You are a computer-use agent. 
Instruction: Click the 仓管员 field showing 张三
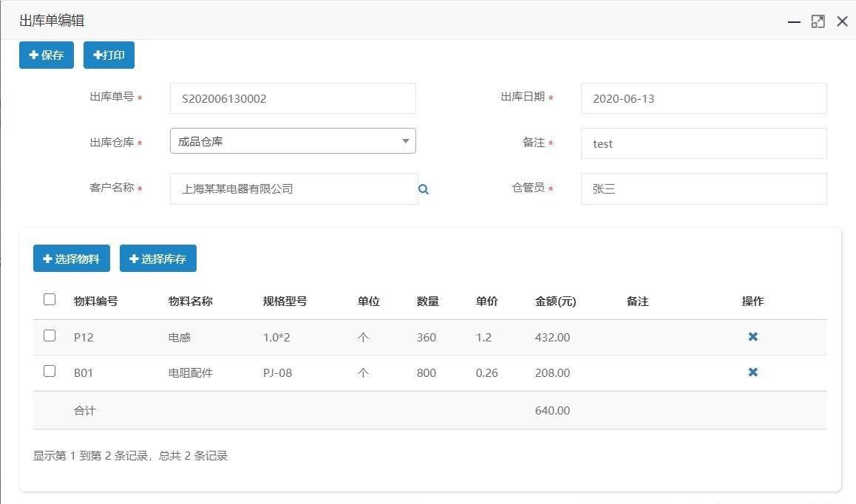pyautogui.click(x=703, y=188)
